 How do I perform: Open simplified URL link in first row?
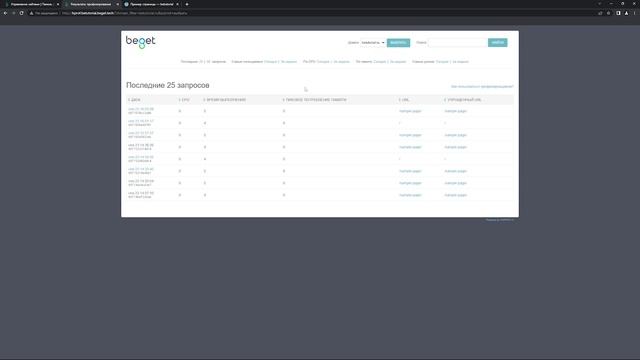click(456, 111)
